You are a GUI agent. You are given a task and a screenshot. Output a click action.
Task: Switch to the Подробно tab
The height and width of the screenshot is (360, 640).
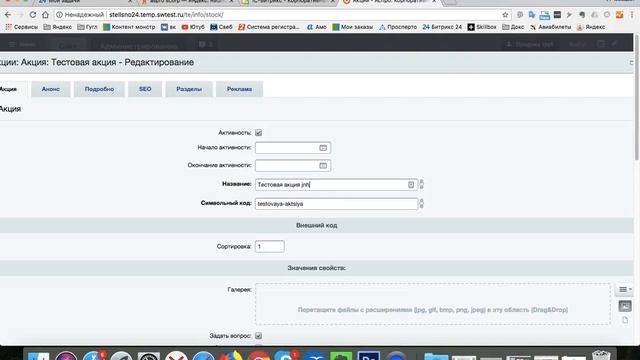coord(99,89)
